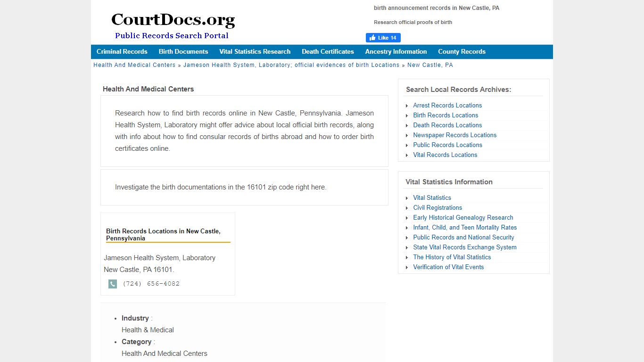The image size is (644, 362).
Task: Open Birth Documents menu
Action: tap(183, 52)
